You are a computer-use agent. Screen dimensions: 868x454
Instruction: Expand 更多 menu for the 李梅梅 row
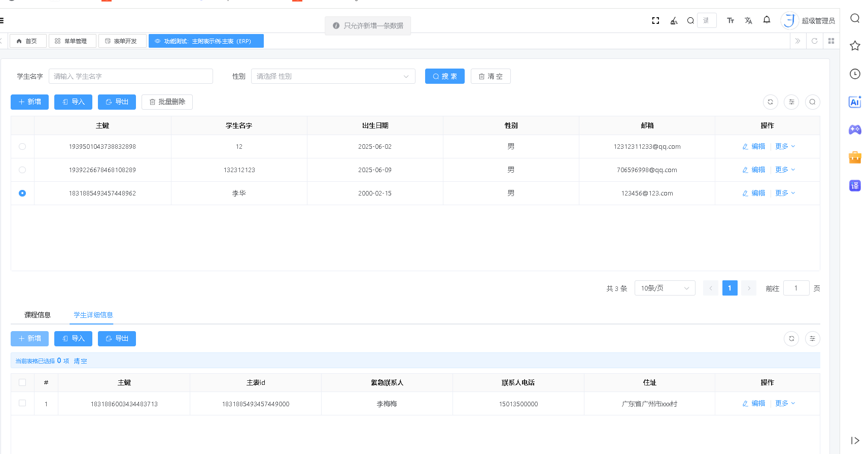point(785,403)
